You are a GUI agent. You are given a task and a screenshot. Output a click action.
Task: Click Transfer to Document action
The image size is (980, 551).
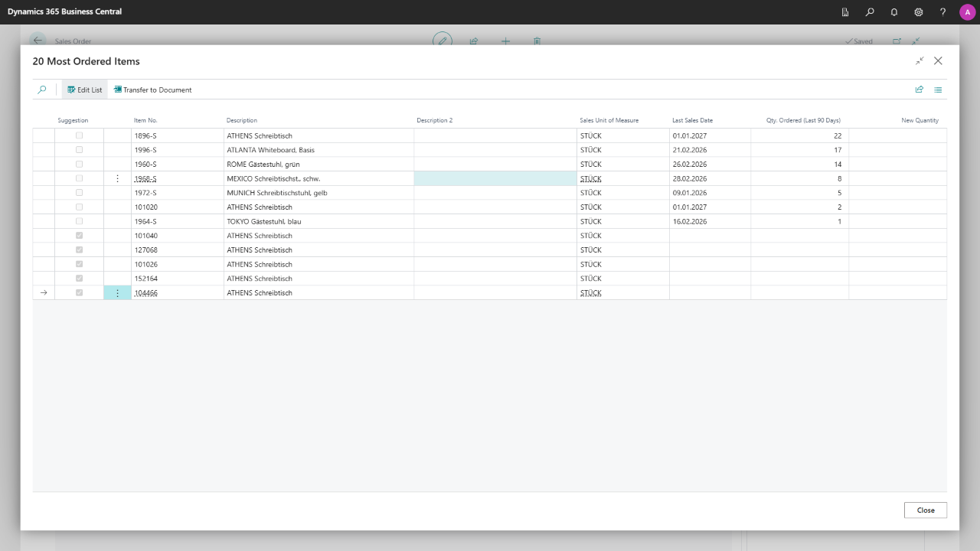(153, 90)
